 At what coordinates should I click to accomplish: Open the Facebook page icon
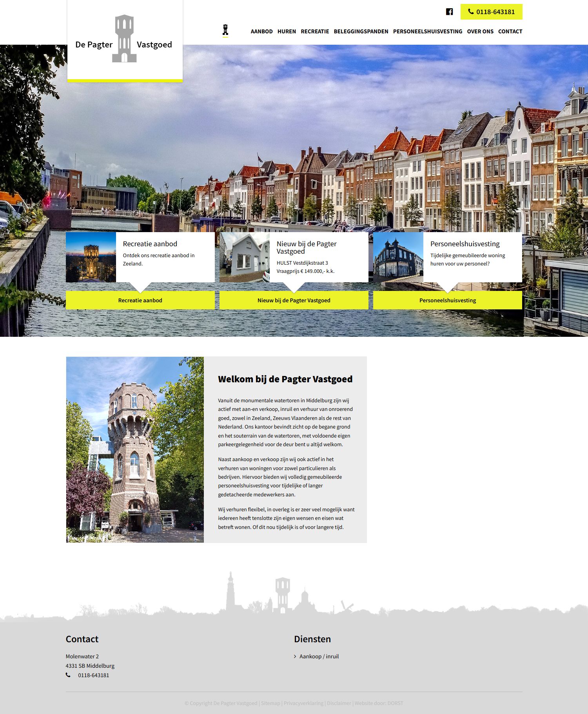click(449, 12)
